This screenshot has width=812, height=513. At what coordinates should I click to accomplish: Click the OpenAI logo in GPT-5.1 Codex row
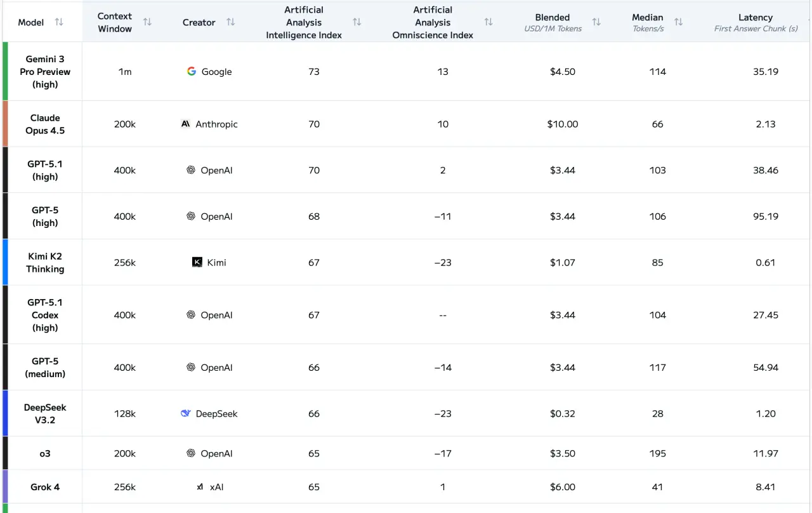click(191, 314)
